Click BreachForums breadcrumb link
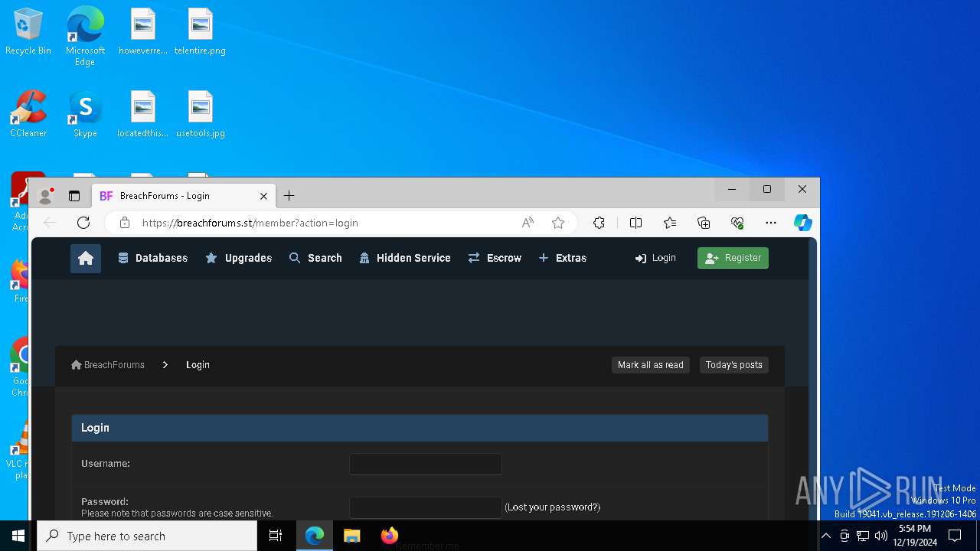980x551 pixels. tap(108, 365)
